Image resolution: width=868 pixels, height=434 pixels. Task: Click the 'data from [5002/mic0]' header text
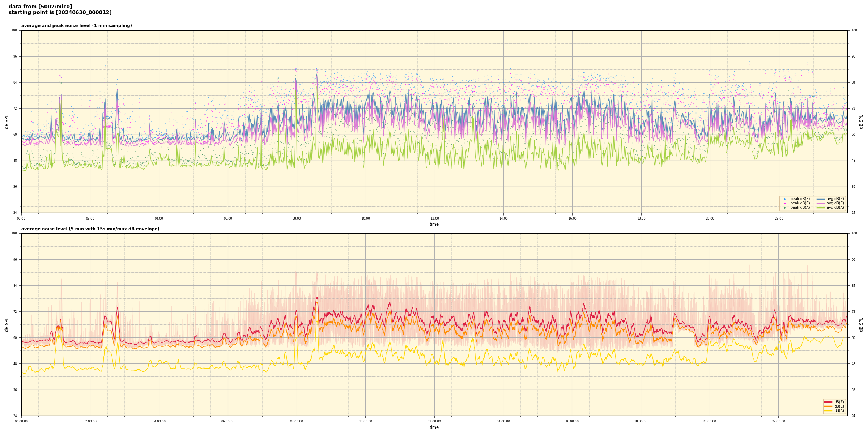click(40, 7)
